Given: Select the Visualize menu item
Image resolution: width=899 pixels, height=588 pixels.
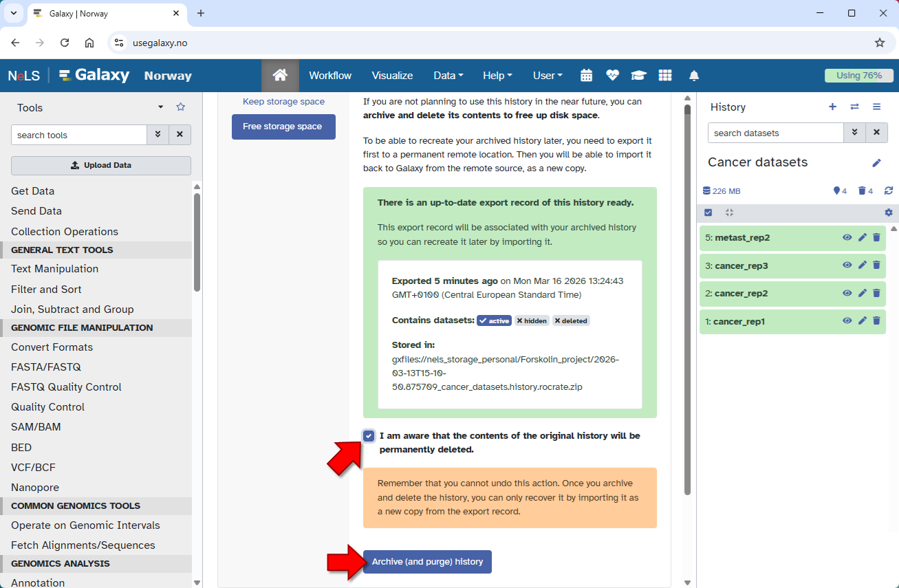Looking at the screenshot, I should [x=392, y=76].
